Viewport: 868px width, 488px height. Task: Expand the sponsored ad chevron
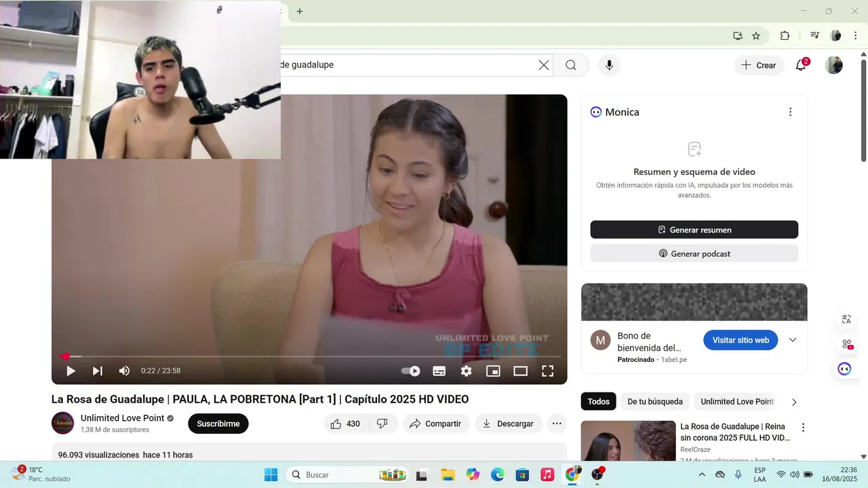click(x=792, y=340)
